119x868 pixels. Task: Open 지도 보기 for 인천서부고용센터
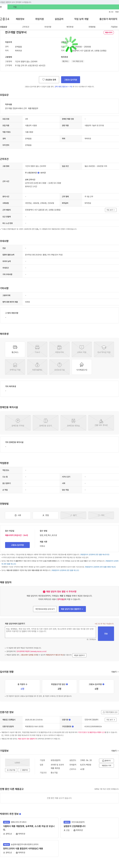[x=111, y=720]
